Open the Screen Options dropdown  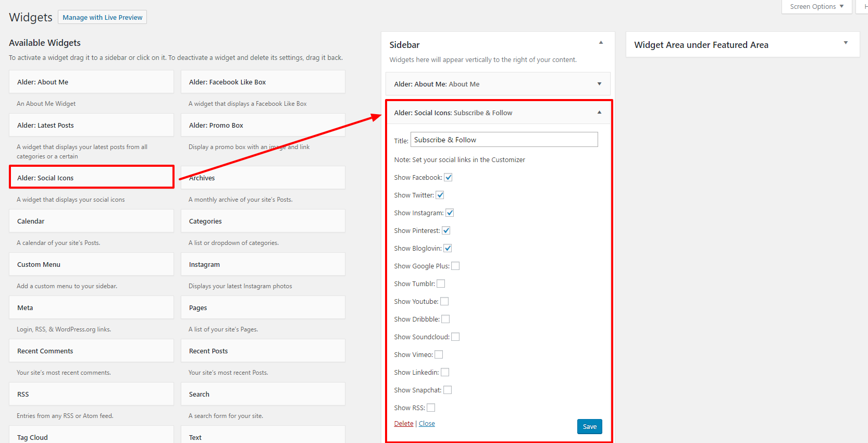816,7
